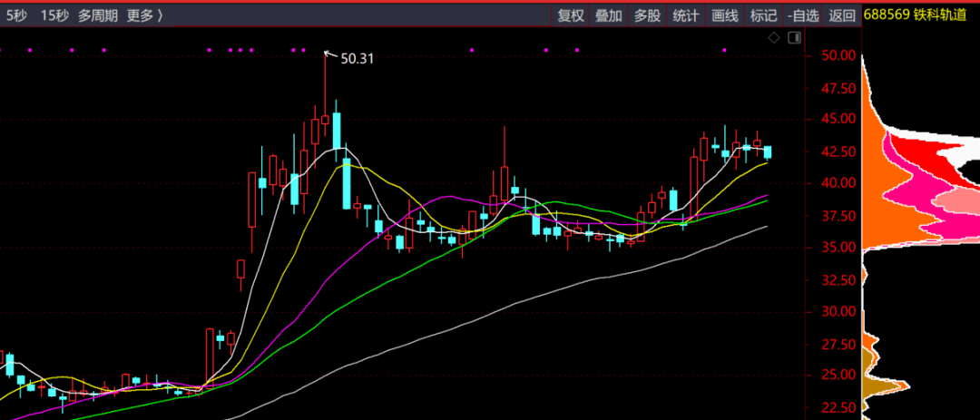
Task: Toggle the side panel layout icon
Action: tap(794, 38)
